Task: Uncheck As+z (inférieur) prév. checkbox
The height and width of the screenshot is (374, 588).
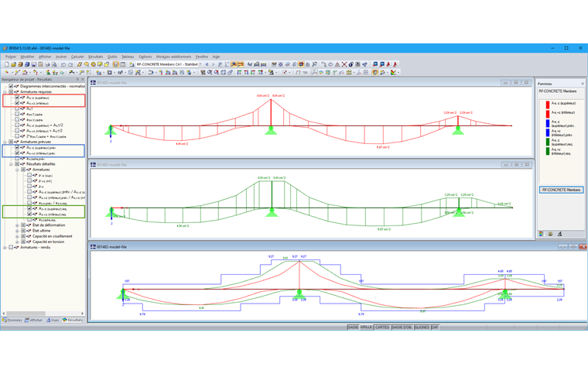Action: pos(17,153)
